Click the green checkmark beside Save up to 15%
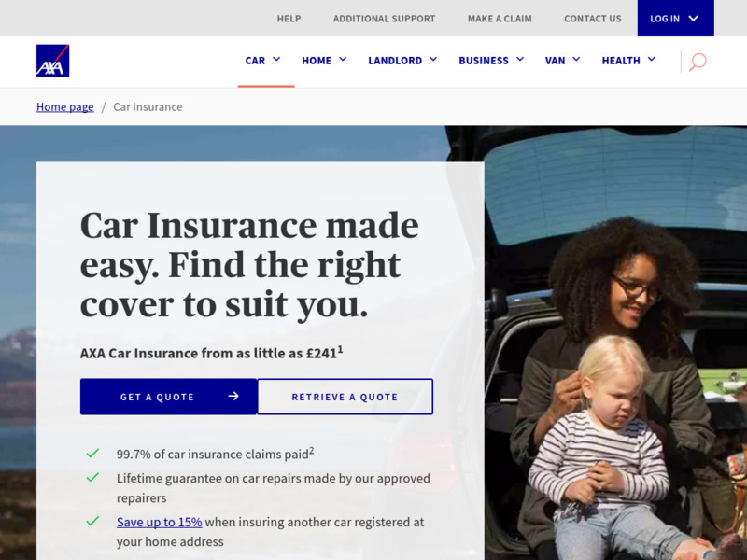Image resolution: width=747 pixels, height=560 pixels. tap(92, 521)
